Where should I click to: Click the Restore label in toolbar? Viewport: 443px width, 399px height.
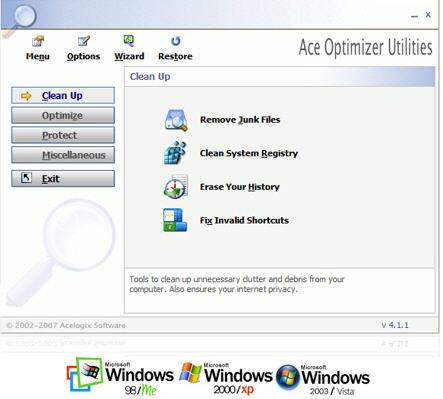[175, 56]
